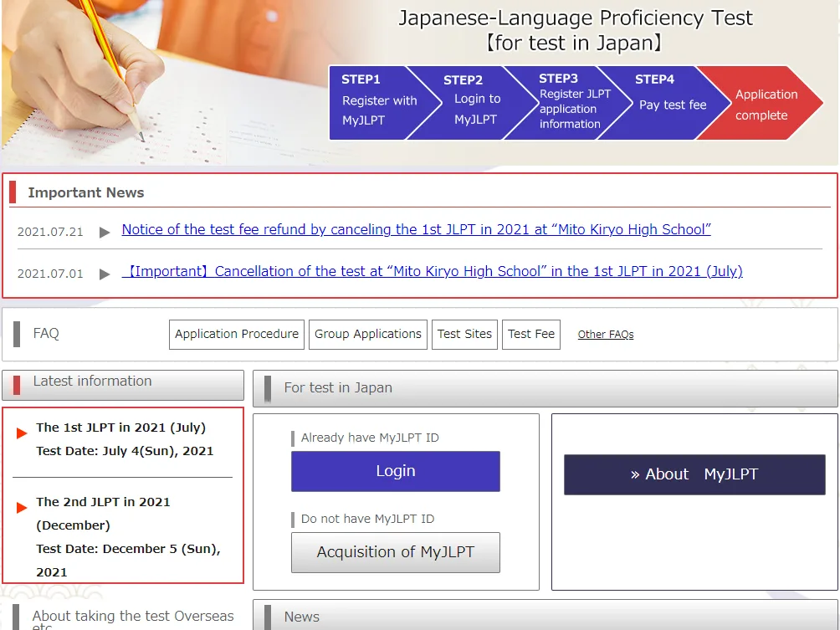The width and height of the screenshot is (840, 630).
Task: Click the blue Login button
Action: (396, 471)
